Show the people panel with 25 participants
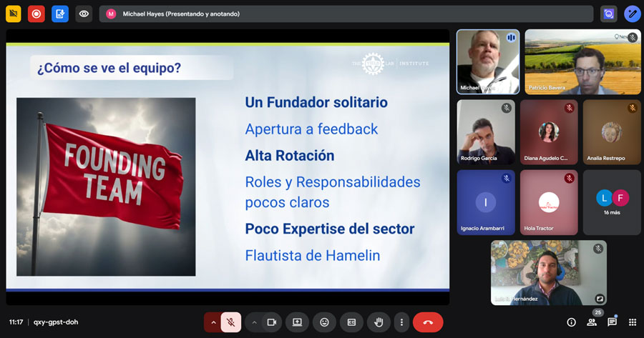 592,322
